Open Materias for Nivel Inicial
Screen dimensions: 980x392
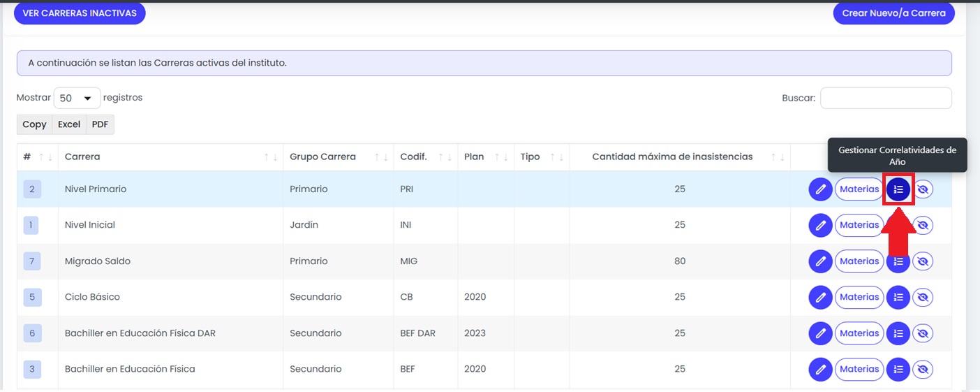[859, 225]
